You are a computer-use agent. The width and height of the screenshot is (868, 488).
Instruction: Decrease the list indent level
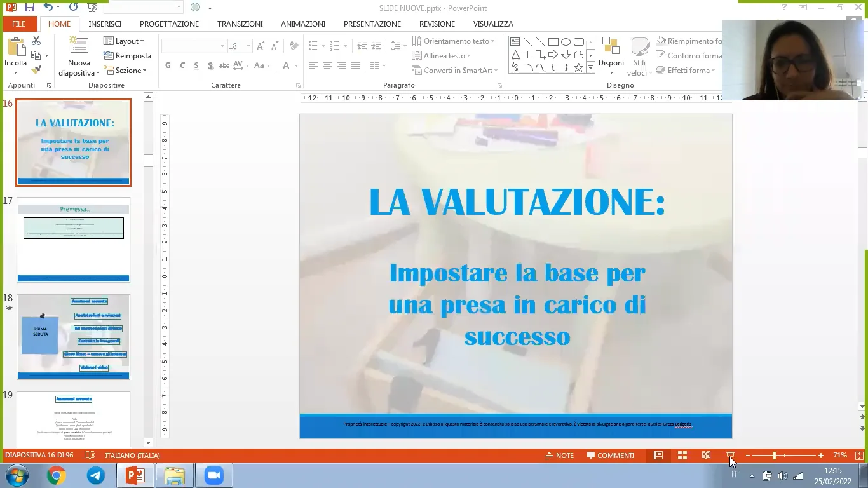[362, 46]
